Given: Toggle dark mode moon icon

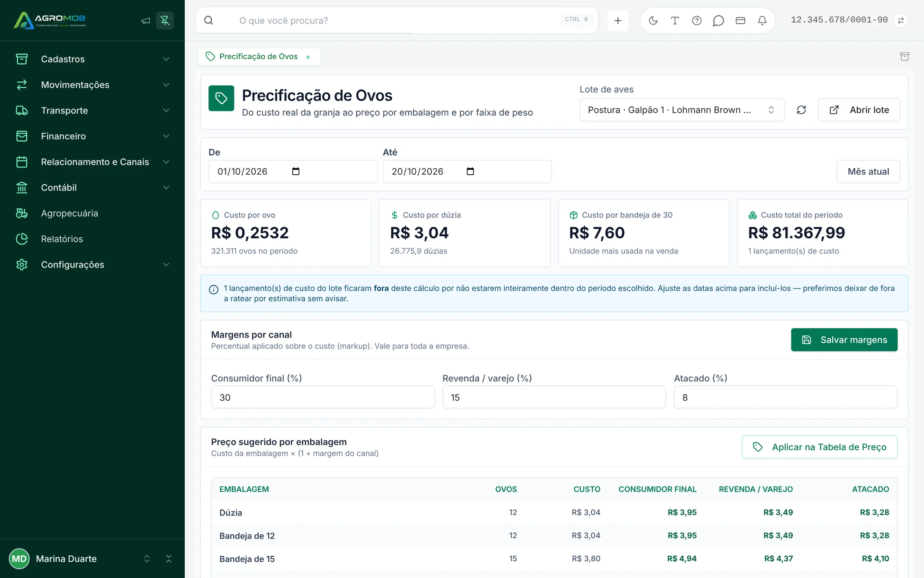Looking at the screenshot, I should point(653,21).
